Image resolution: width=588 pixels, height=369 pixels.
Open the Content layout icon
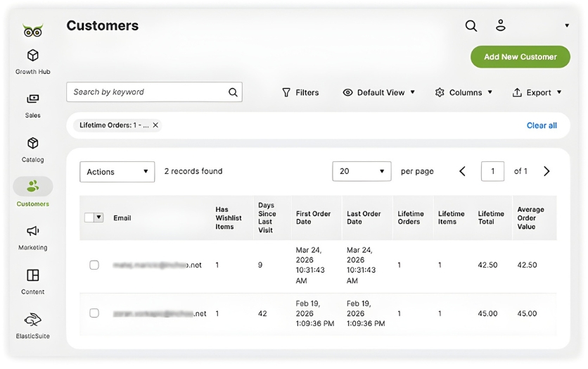click(32, 275)
